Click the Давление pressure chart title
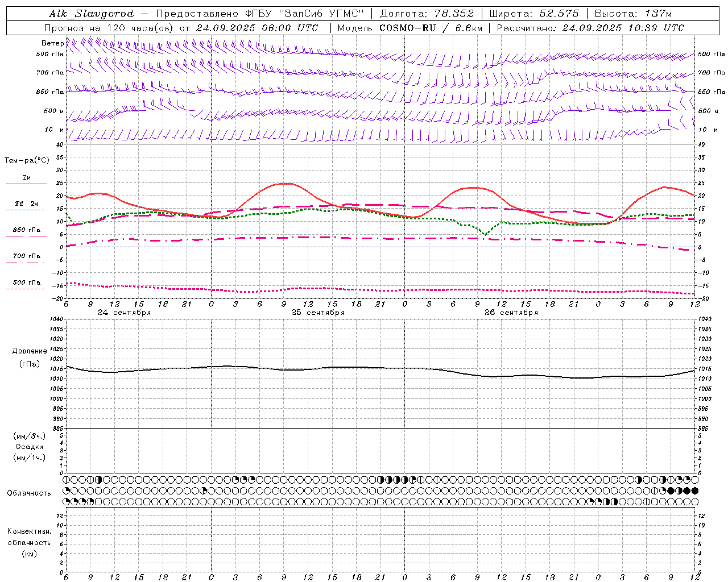This screenshot has width=728, height=582. click(x=30, y=351)
